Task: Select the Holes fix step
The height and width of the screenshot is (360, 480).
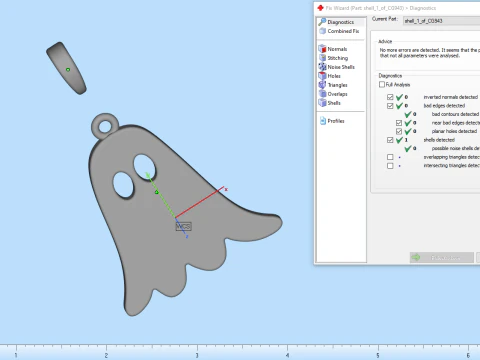Action: (330, 76)
